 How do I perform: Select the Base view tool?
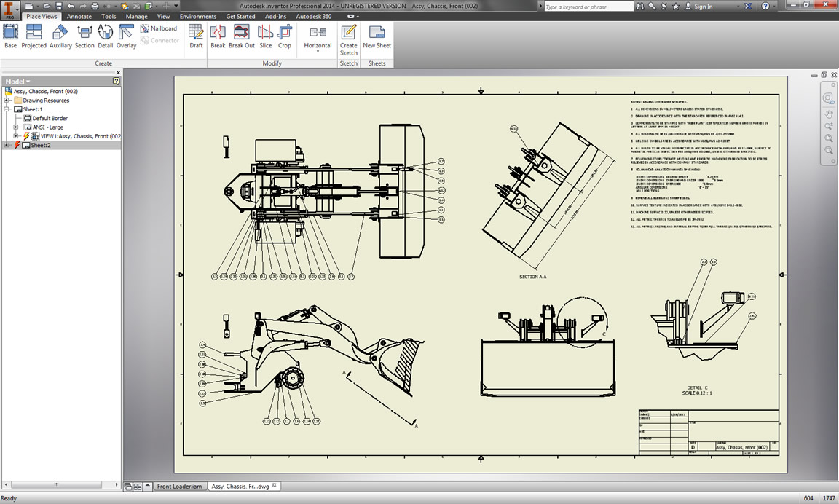10,36
